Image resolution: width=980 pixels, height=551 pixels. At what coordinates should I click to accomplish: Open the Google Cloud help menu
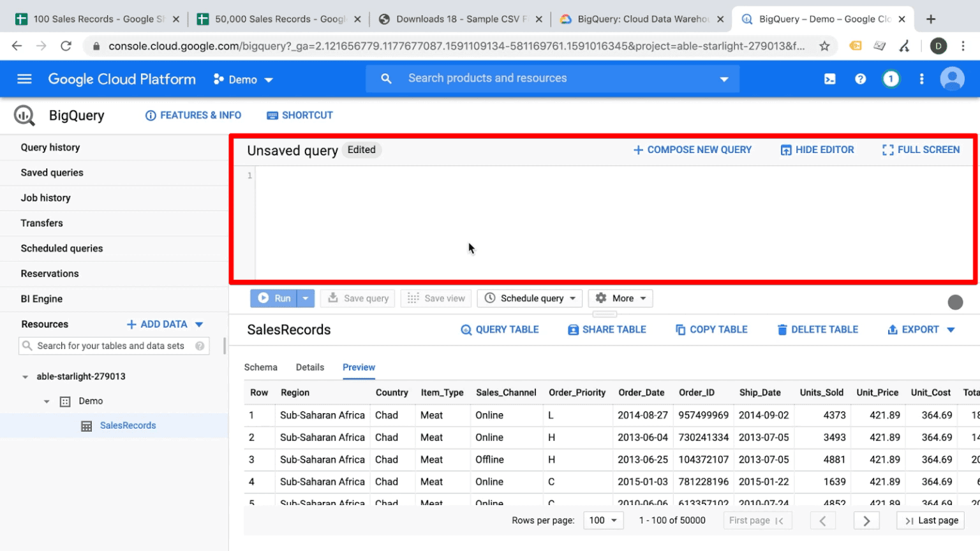pos(860,78)
